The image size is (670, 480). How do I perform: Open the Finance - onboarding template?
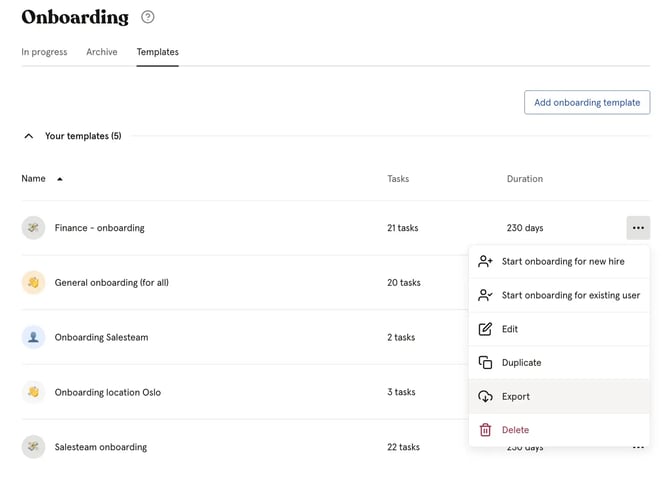point(100,228)
